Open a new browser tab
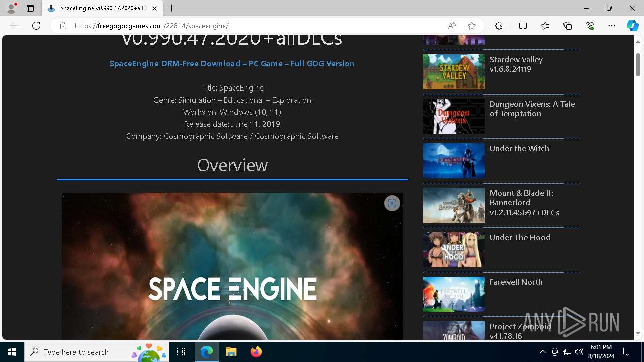The height and width of the screenshot is (362, 644). pos(172,8)
